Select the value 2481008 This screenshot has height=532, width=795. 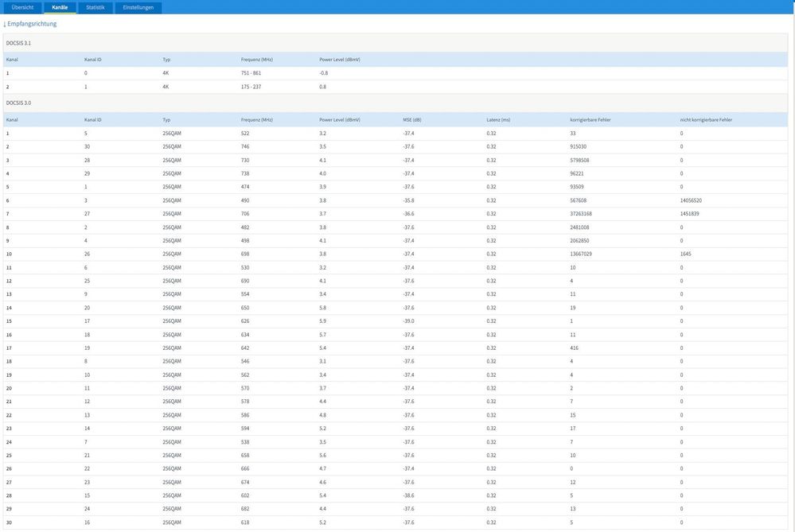coord(579,227)
